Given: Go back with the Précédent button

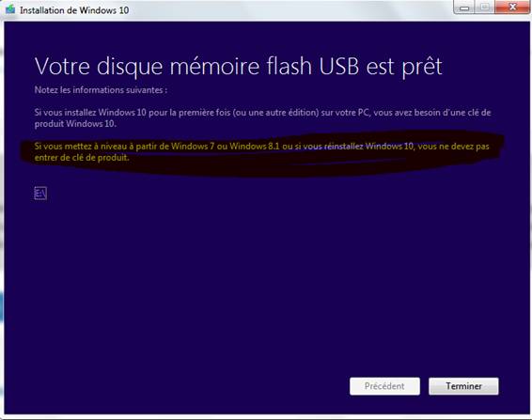Looking at the screenshot, I should tap(384, 386).
